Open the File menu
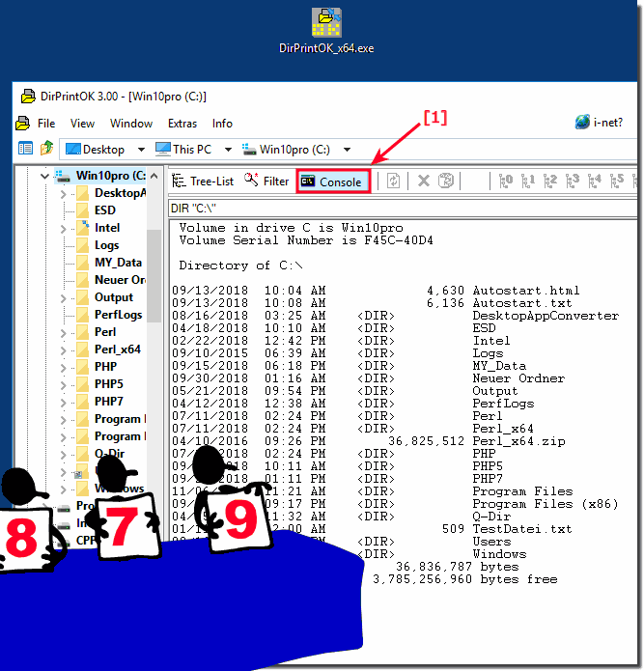The height and width of the screenshot is (671, 644). pos(46,124)
